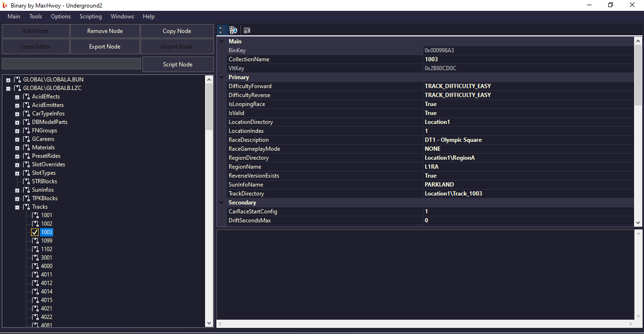Click the Script Node button
The height and width of the screenshot is (334, 644).
178,65
